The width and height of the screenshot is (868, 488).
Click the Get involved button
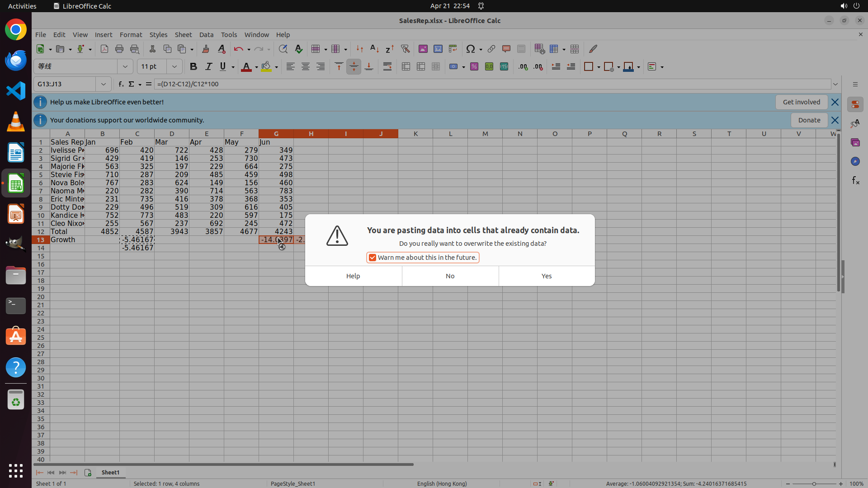[801, 102]
